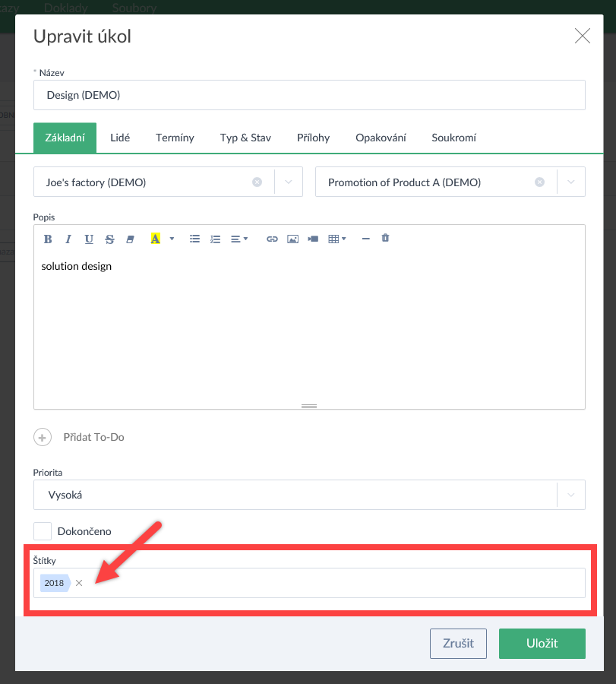The width and height of the screenshot is (616, 684).
Task: Apply italic formatting in Popis toolbar
Action: tap(68, 239)
